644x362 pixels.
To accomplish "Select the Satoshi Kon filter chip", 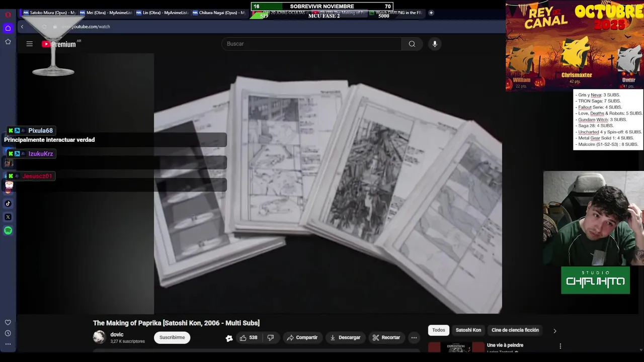I will [468, 330].
